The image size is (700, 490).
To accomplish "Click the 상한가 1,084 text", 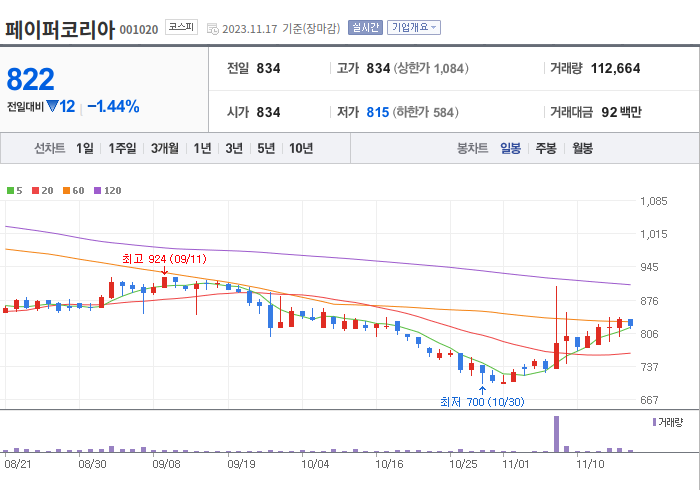I will pos(431,68).
